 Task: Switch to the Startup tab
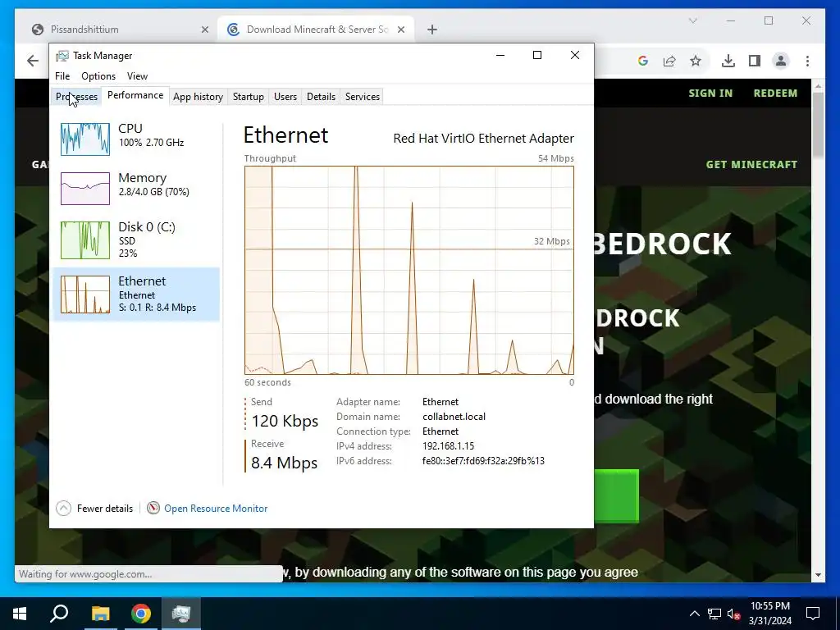(x=248, y=97)
